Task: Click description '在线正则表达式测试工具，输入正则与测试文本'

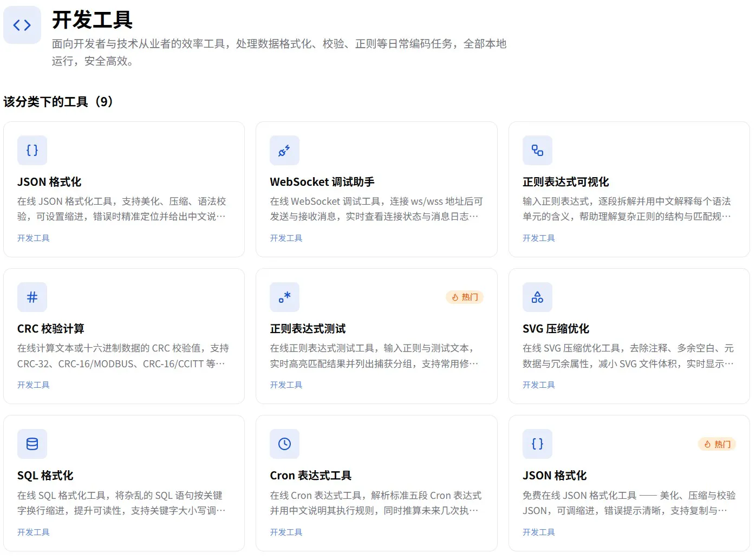Action: (x=374, y=355)
